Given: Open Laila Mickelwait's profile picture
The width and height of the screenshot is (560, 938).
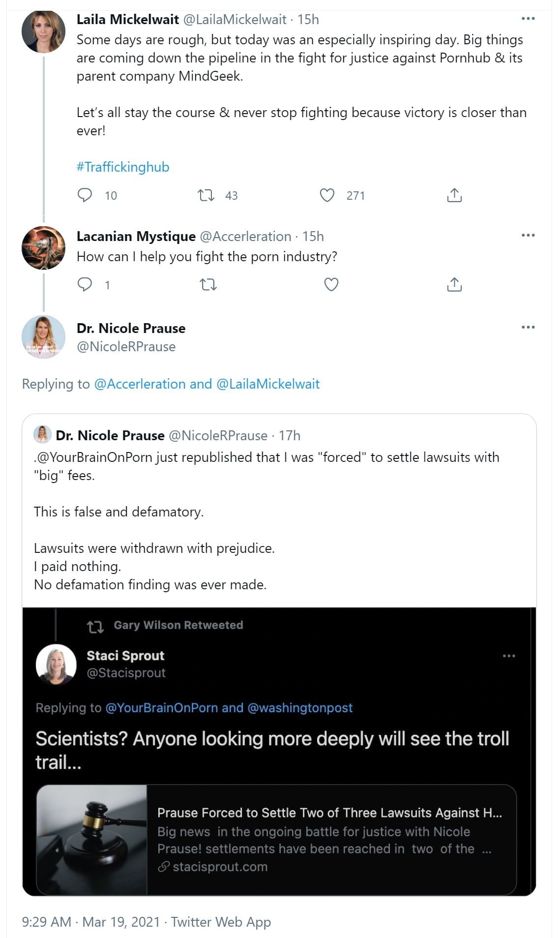Looking at the screenshot, I should tap(43, 31).
